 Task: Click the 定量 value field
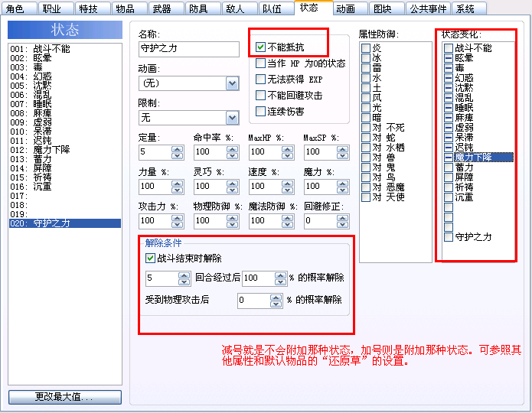155,152
